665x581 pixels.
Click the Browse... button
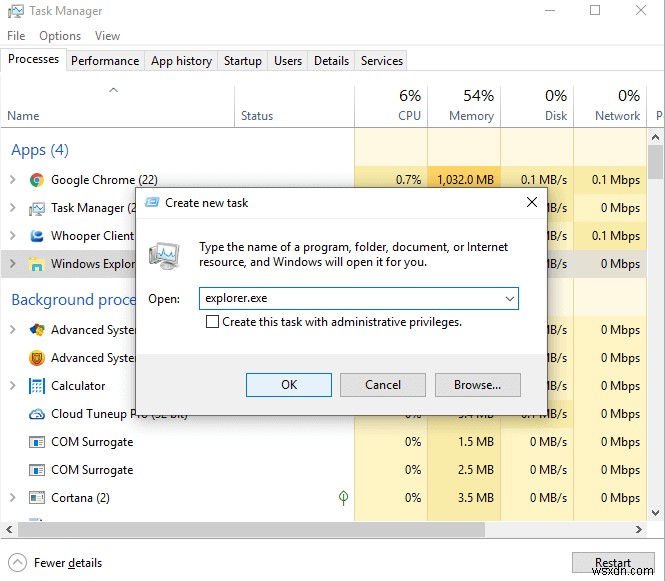478,385
